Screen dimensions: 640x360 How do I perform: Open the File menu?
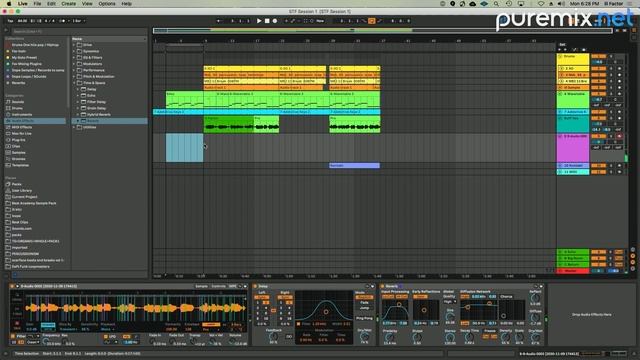(x=37, y=4)
